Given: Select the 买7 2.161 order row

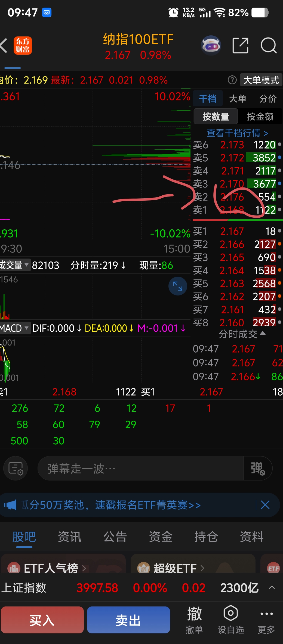Looking at the screenshot, I should coord(237,309).
